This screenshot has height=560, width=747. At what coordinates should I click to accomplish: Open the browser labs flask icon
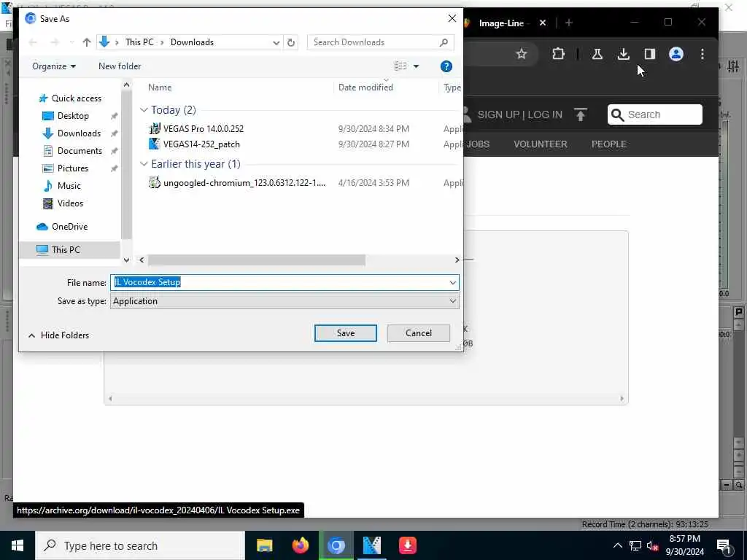597,54
